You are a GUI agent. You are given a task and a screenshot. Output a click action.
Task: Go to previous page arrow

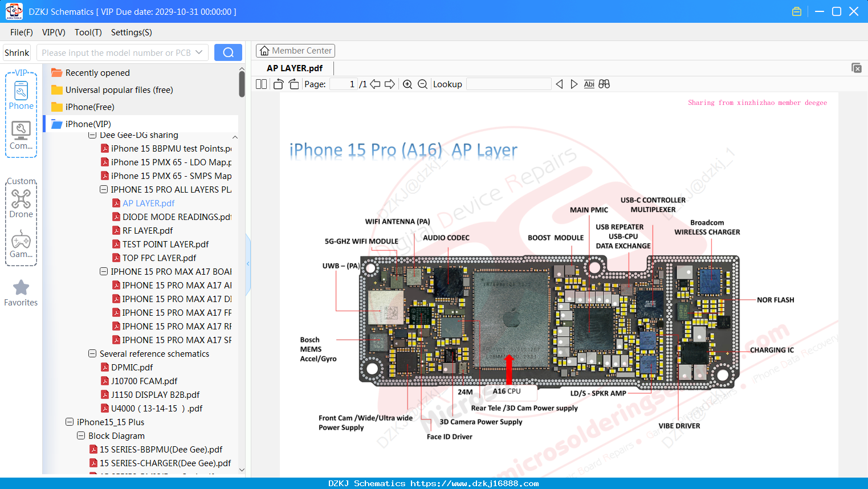coord(375,84)
